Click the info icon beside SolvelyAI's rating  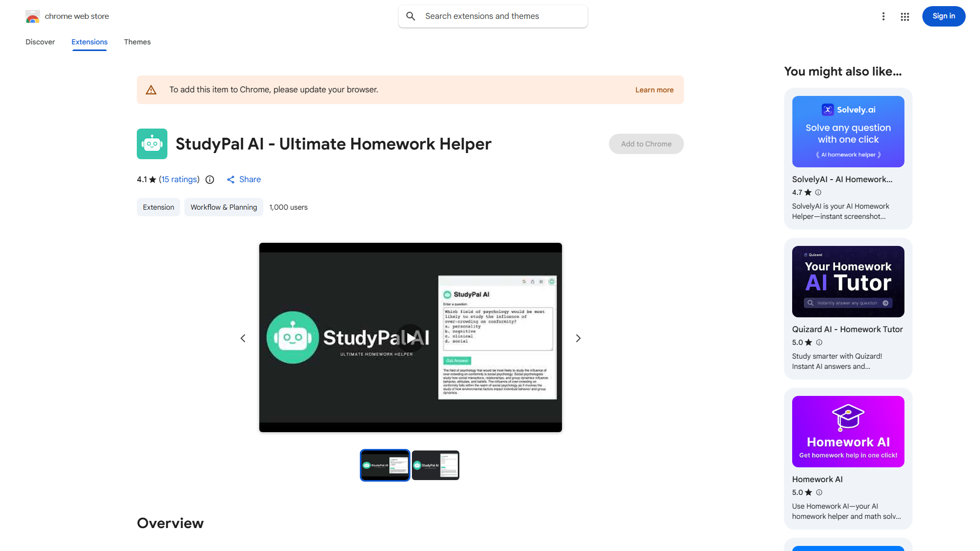tap(818, 192)
